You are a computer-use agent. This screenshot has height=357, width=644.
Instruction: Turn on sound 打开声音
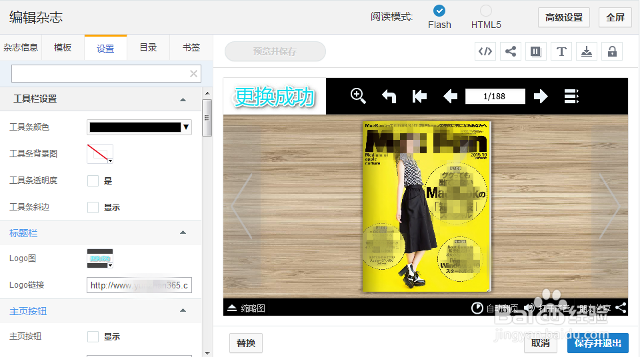(x=547, y=308)
